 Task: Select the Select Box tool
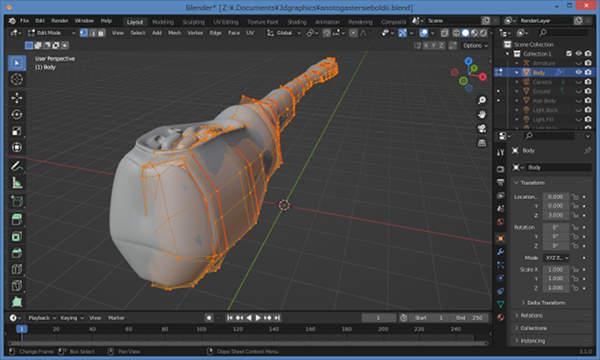coord(17,63)
